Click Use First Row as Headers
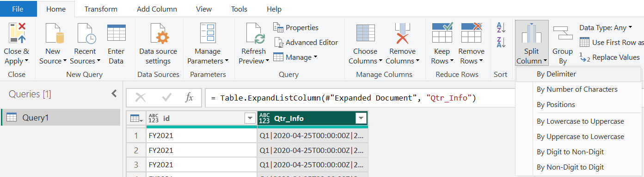Screen dimensions: 644x177 [x=612, y=42]
